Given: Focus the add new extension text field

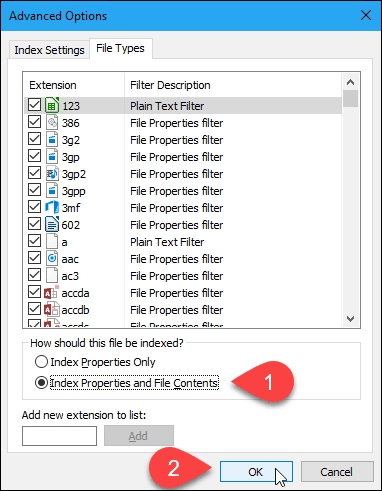Looking at the screenshot, I should click(59, 436).
